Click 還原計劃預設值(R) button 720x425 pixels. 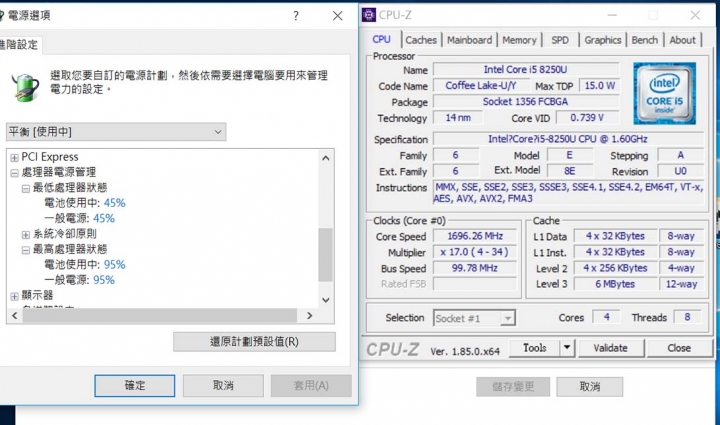tap(254, 342)
